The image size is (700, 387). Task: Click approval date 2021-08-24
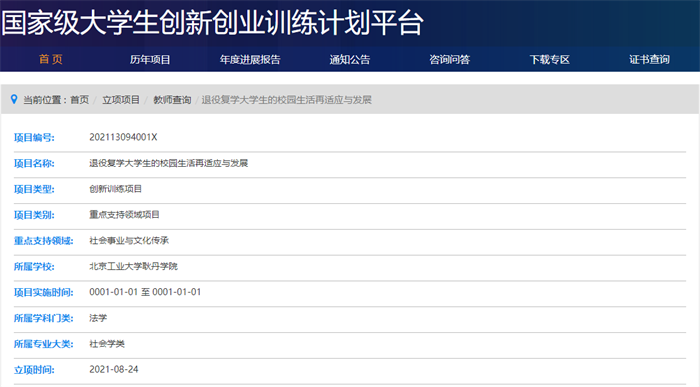[114, 370]
